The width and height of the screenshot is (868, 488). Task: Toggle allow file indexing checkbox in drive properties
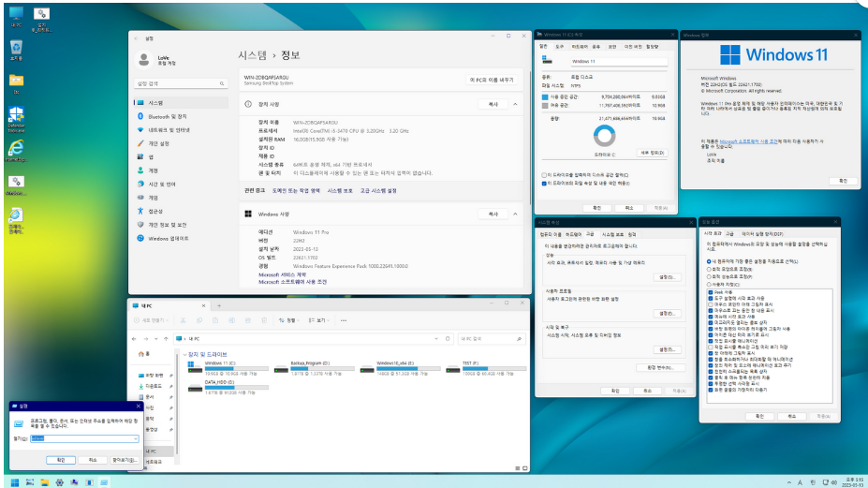(x=544, y=184)
